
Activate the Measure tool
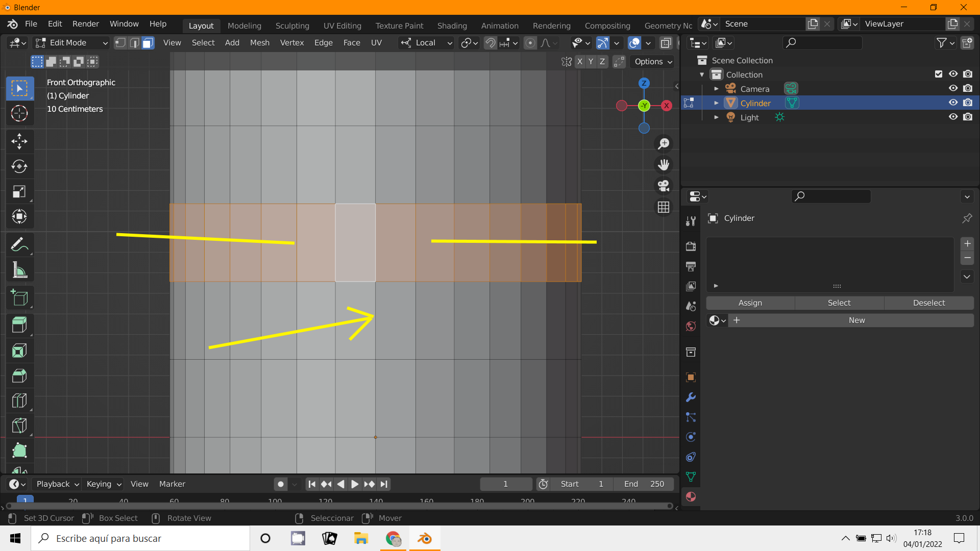point(19,270)
